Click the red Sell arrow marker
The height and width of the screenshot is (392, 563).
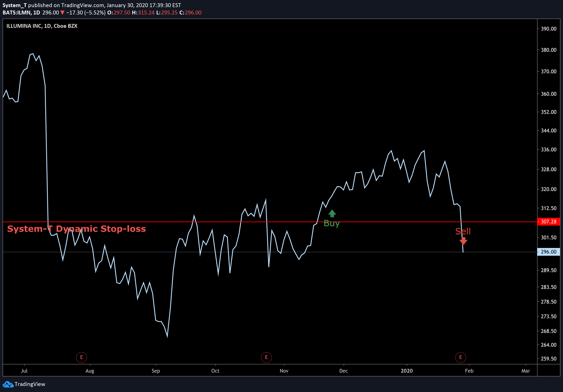pyautogui.click(x=463, y=241)
